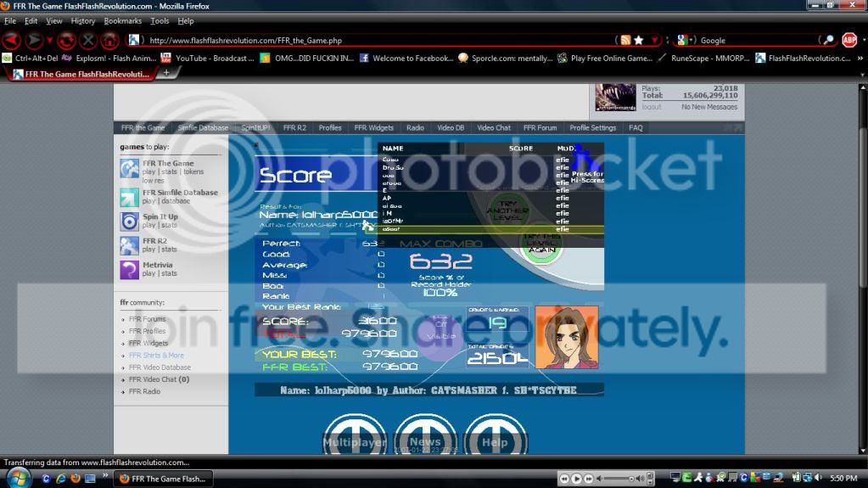The width and height of the screenshot is (868, 488).
Task: Click the Multiplayer round button
Action: (x=354, y=436)
